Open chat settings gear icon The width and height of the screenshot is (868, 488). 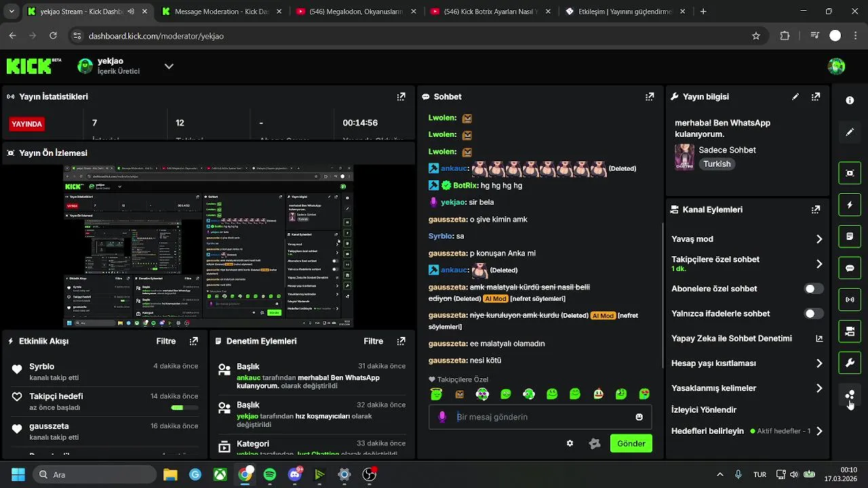(x=570, y=443)
